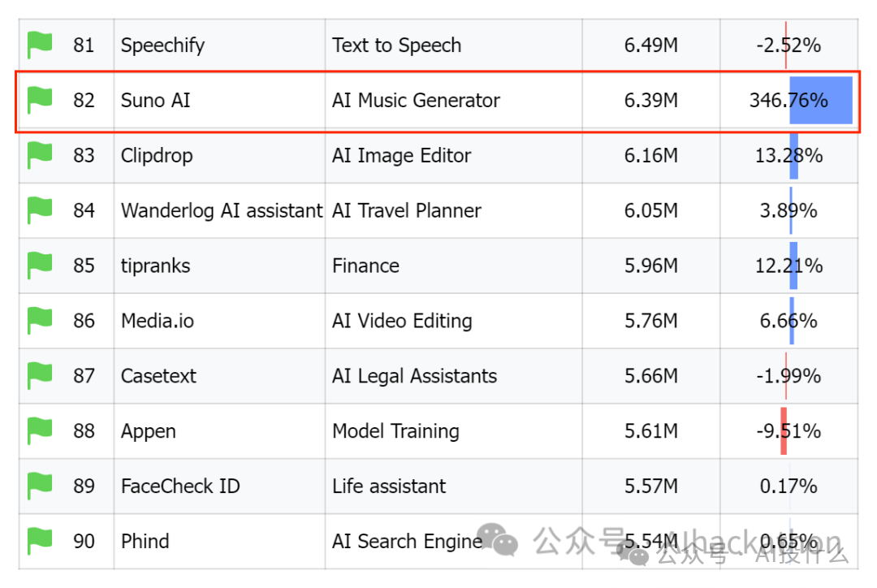Screen dimensions: 877x588
Task: Click the green flag beside Casetext
Action: [x=40, y=376]
